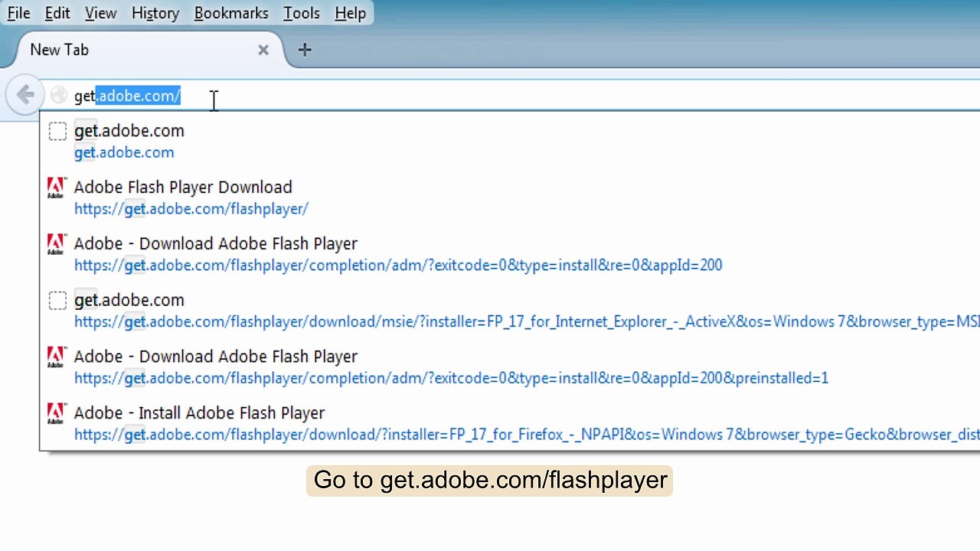Click the Adobe logo beside Install Flash Player
Screen dimensions: 980x551
[57, 413]
